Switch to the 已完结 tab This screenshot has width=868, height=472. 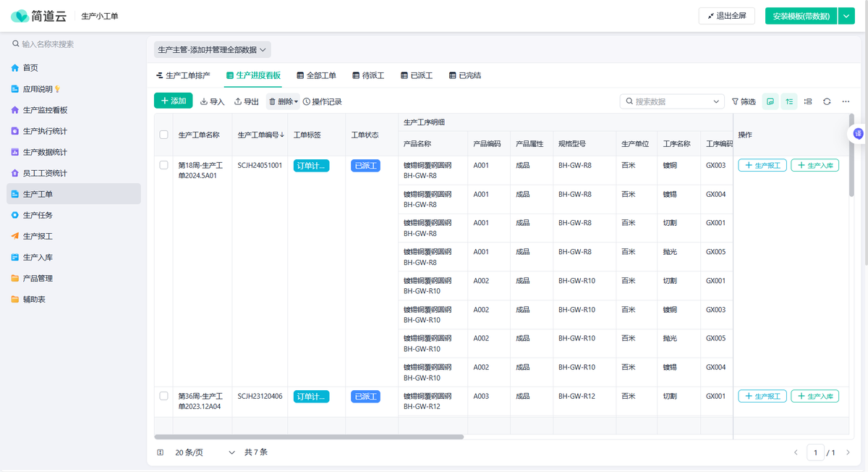click(x=464, y=75)
